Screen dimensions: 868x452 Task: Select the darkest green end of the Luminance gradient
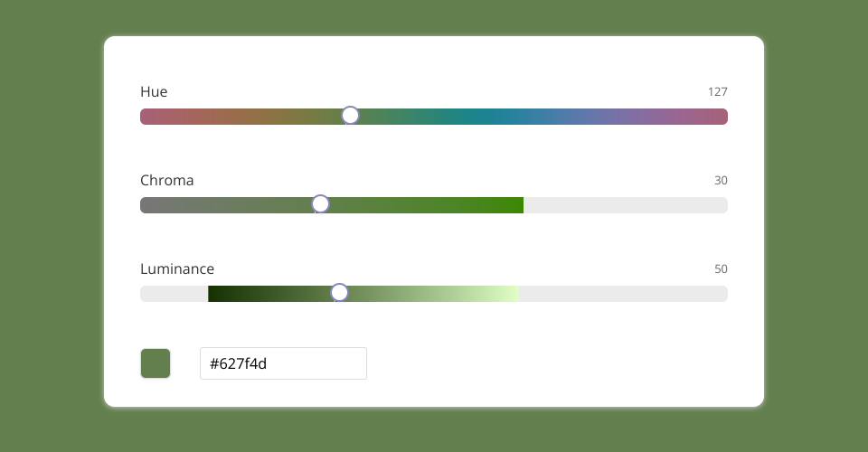tap(213, 294)
